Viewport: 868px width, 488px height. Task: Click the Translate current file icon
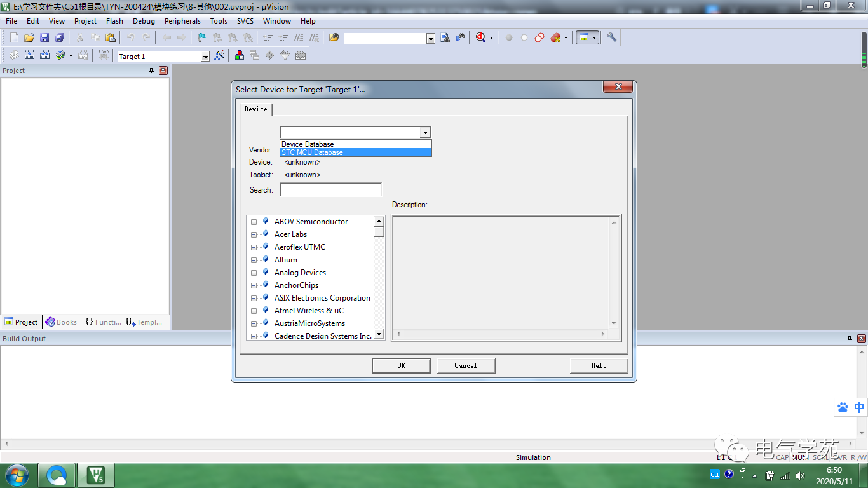14,55
